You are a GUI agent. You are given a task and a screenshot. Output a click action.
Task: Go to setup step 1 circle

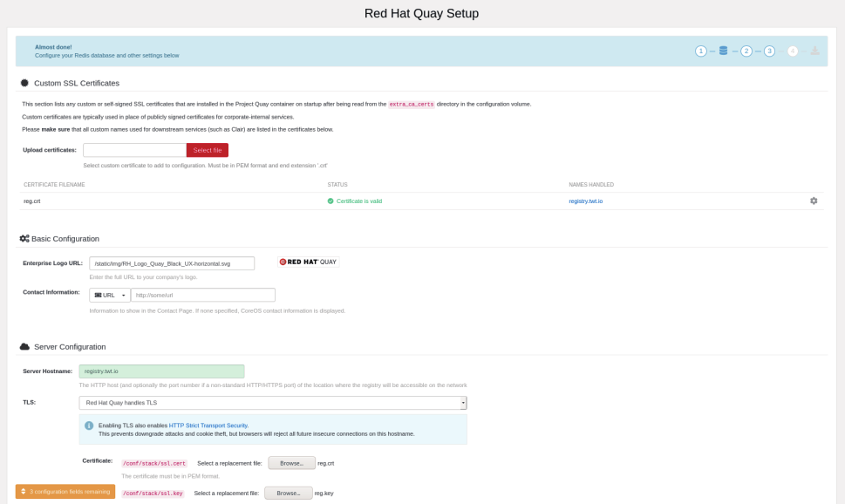[x=700, y=51]
